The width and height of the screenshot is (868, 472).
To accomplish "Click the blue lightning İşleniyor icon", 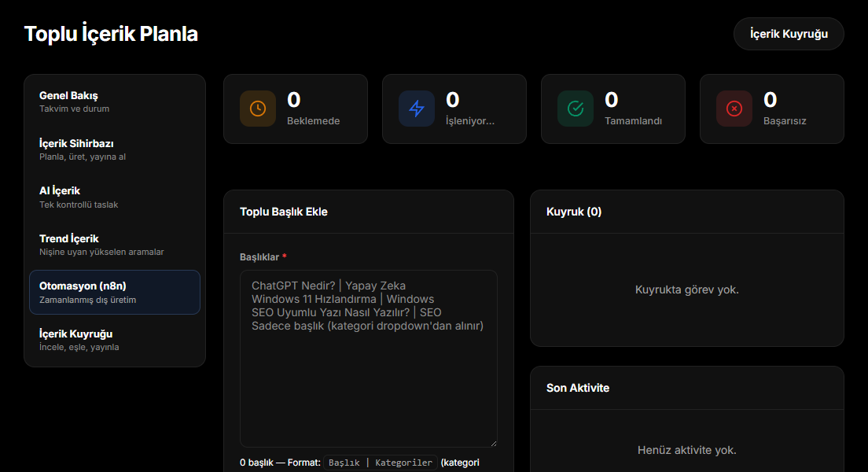I will pyautogui.click(x=417, y=109).
